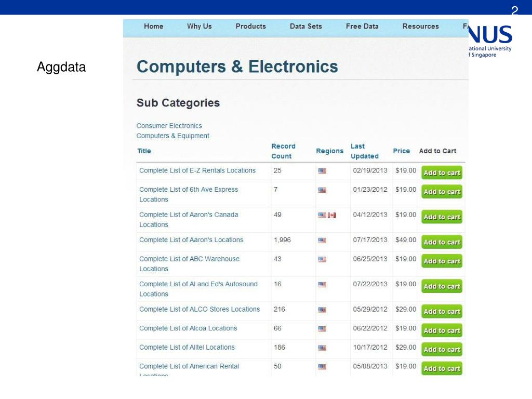Open Complete List of Aaron's Locations link

coord(191,240)
